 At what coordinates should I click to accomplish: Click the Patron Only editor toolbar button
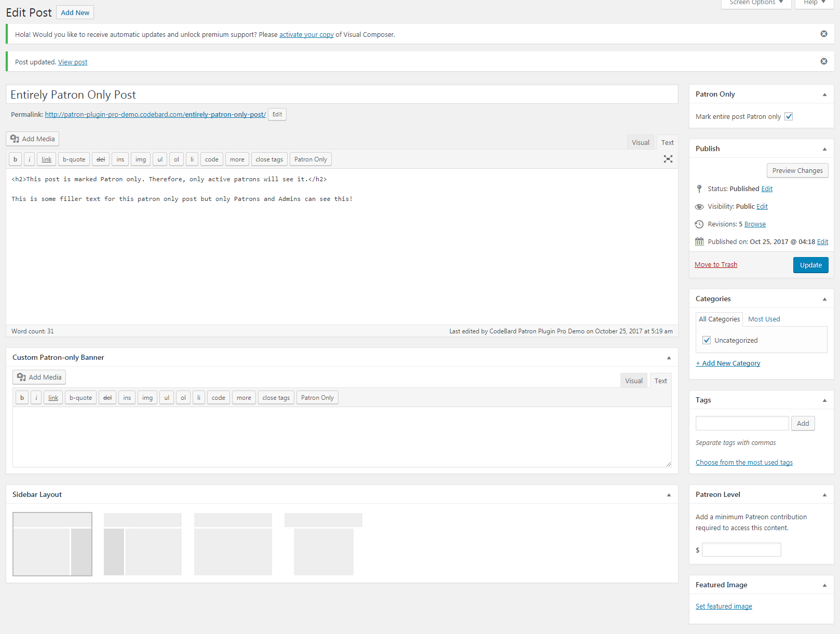point(310,159)
